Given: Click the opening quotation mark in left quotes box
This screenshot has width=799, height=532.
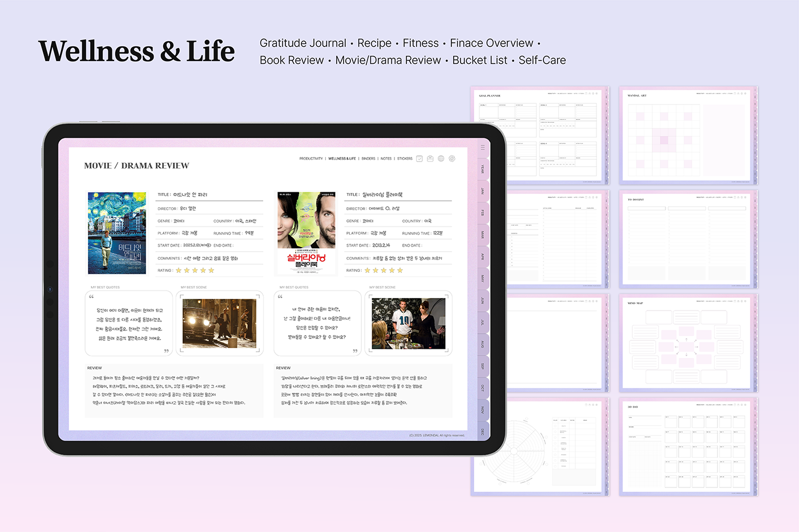Looking at the screenshot, I should pos(91,297).
